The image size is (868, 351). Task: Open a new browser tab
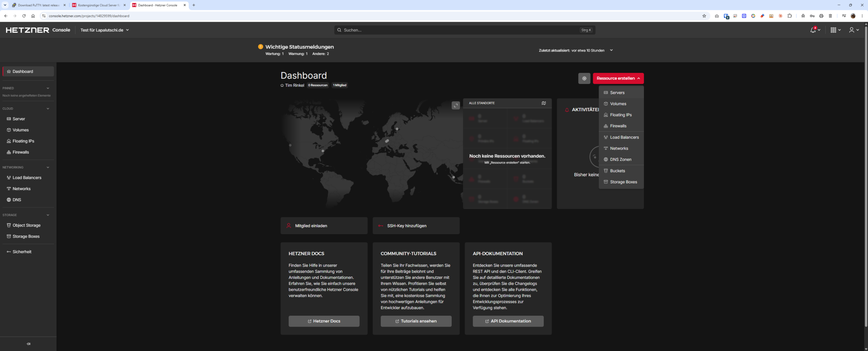tap(194, 5)
